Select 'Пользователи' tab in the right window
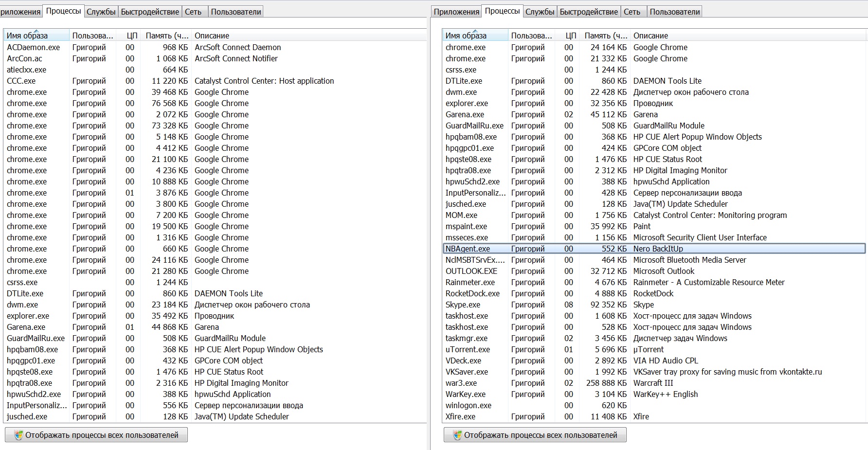 point(674,12)
